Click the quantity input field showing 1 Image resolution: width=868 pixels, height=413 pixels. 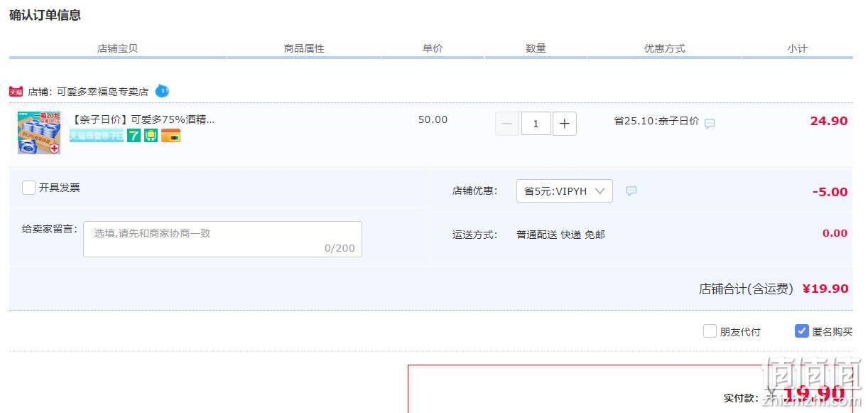coord(536,124)
